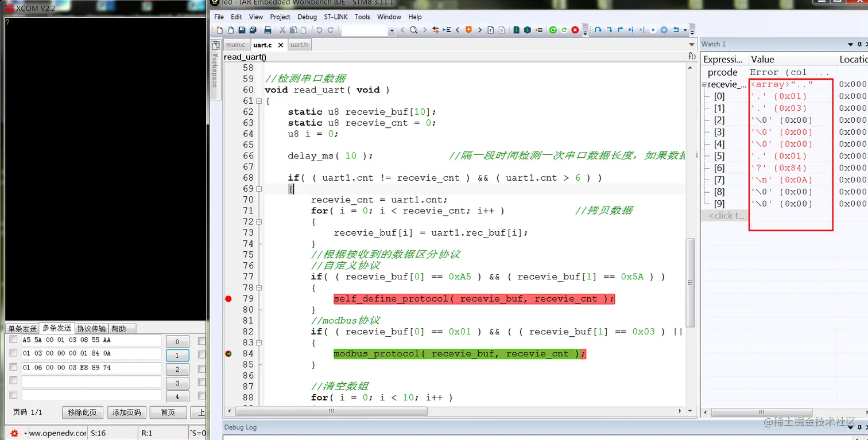Click the 移除此页 button
Screen dimensions: 868x440
pos(83,412)
